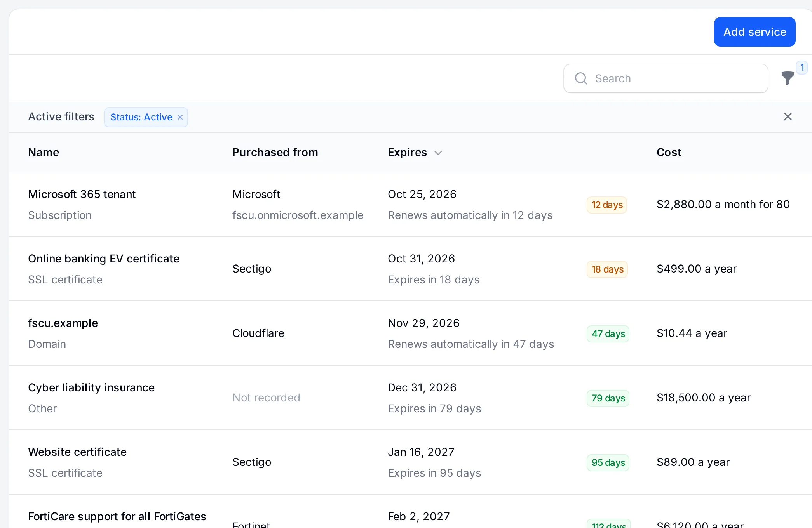This screenshot has height=528, width=812.
Task: Click Renews automatically in 47 days text
Action: tap(471, 344)
